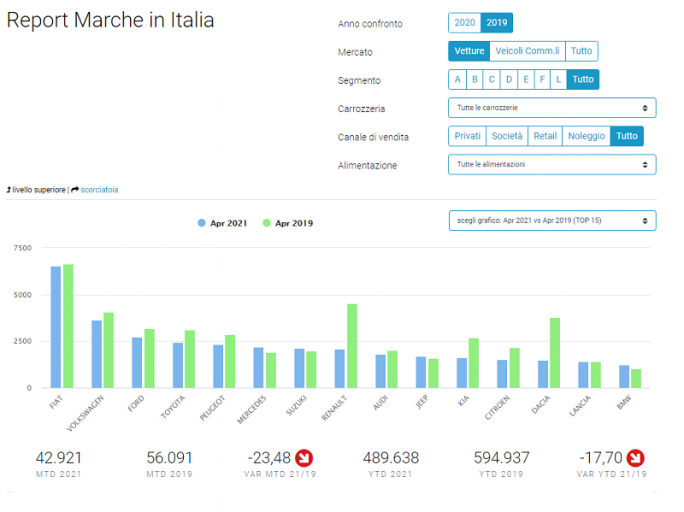Viewport: 684px width, 512px height.
Task: Select 2020 as comparison year
Action: point(465,23)
